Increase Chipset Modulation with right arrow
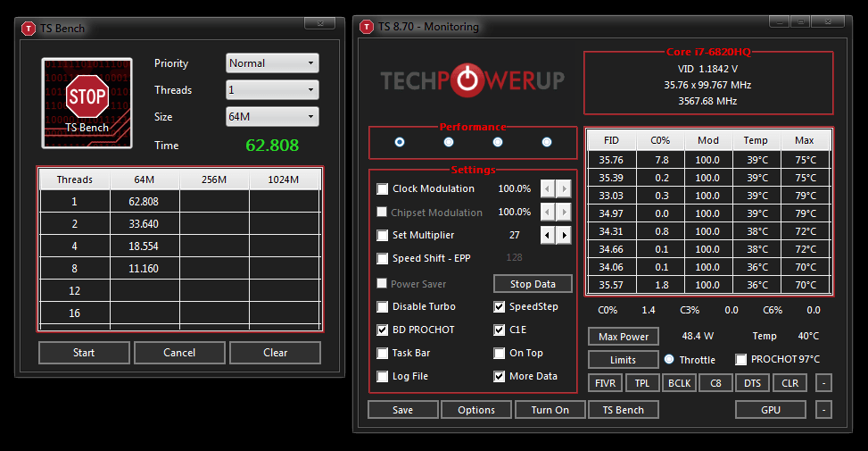Screen dimensions: 868x451 pyautogui.click(x=564, y=213)
